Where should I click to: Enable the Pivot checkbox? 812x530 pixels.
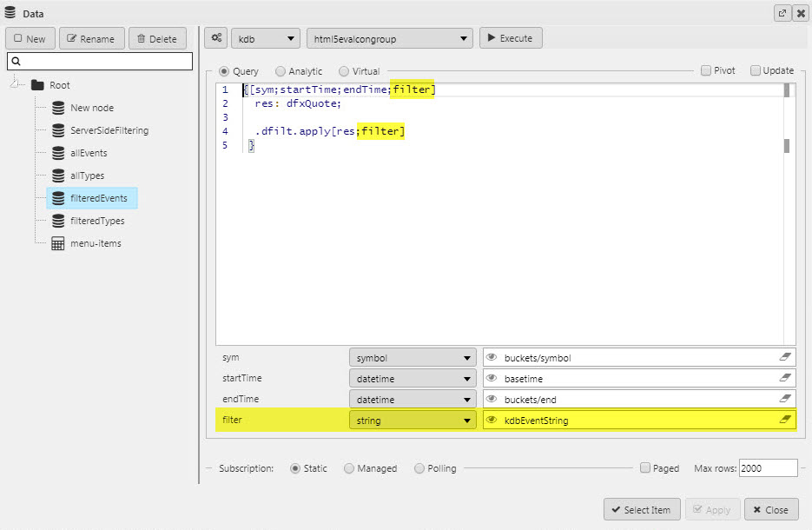[706, 70]
